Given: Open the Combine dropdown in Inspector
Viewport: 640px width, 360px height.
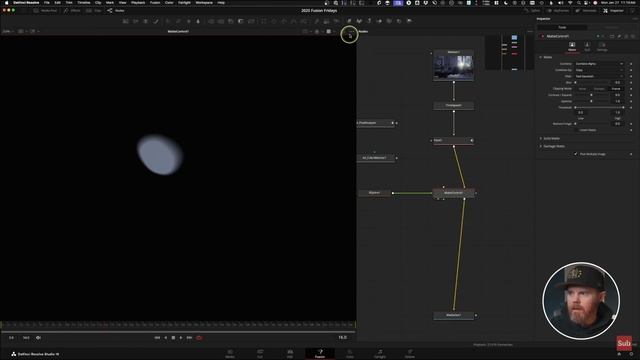Looking at the screenshot, I should 599,64.
